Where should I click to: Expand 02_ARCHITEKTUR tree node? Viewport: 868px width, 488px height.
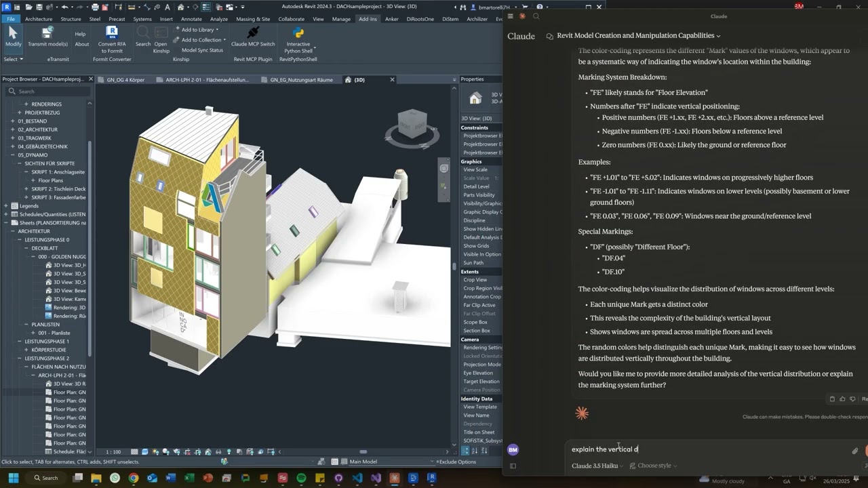click(12, 129)
